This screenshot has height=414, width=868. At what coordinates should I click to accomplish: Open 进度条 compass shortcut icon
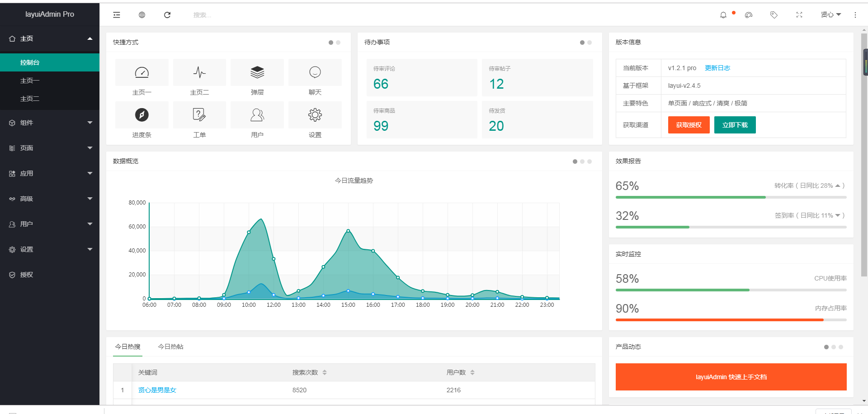(x=142, y=115)
